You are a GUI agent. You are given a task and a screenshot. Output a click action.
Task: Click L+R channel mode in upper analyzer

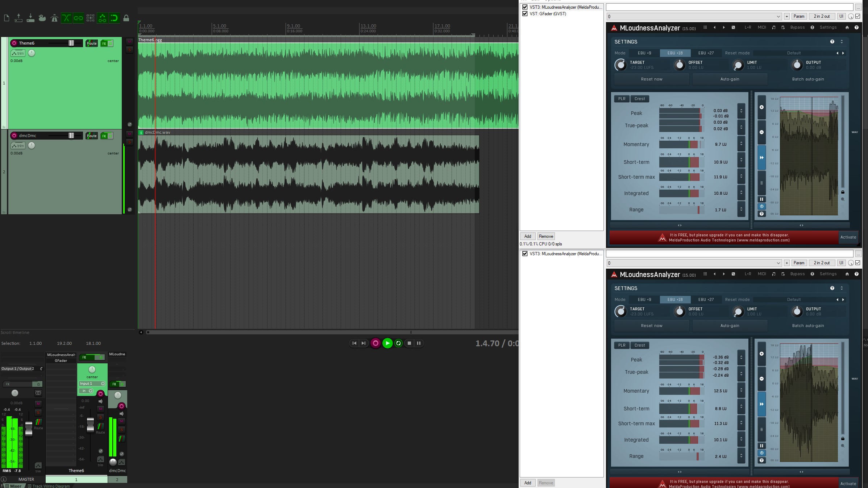click(748, 28)
